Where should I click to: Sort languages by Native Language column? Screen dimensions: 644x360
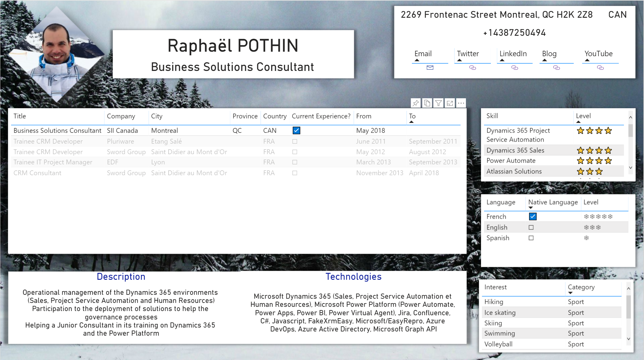tap(553, 202)
